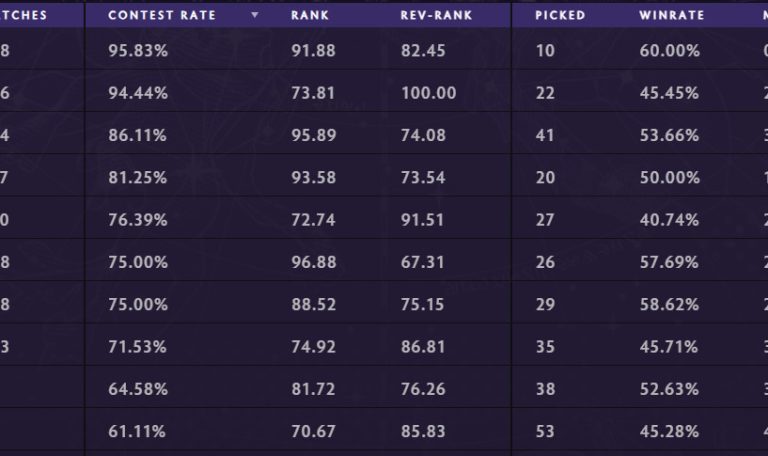Select the 61.11% contest rate cell
768x456 pixels.
(x=138, y=432)
